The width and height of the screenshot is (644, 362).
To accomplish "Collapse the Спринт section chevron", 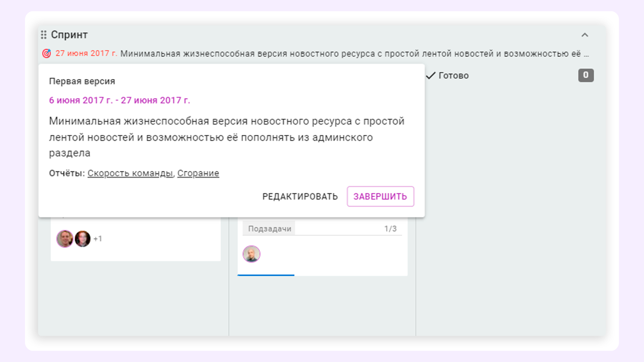I will pos(584,35).
